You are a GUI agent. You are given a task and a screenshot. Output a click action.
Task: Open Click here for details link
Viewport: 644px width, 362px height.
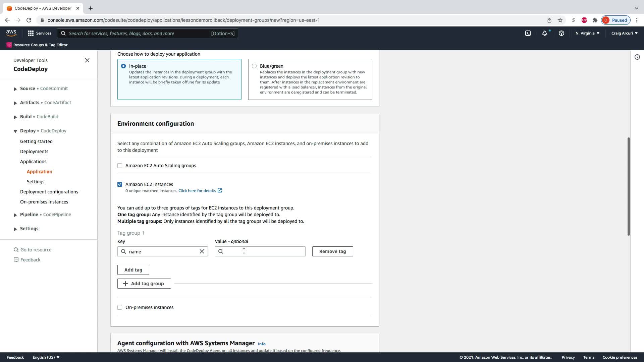tap(197, 191)
